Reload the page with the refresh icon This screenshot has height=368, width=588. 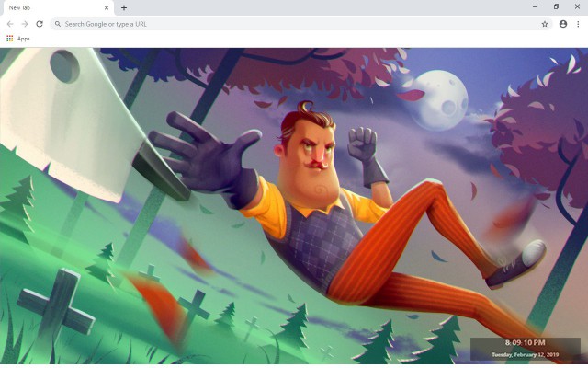(x=40, y=24)
